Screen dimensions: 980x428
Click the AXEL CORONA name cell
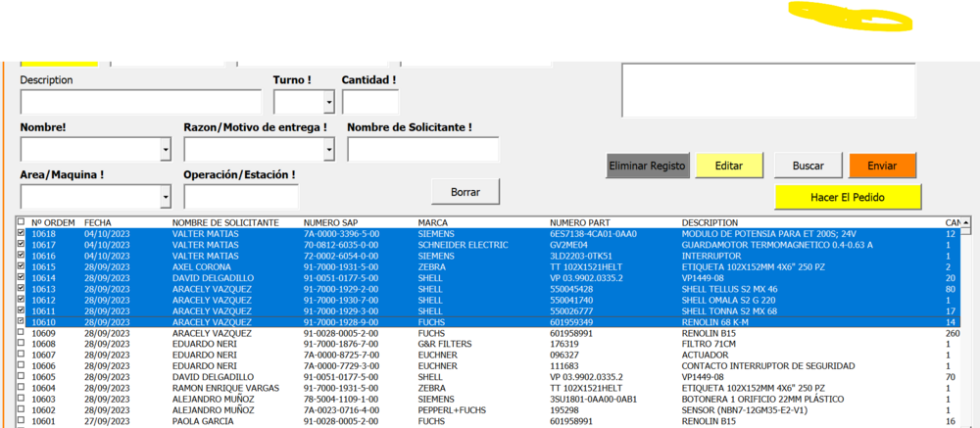(200, 266)
